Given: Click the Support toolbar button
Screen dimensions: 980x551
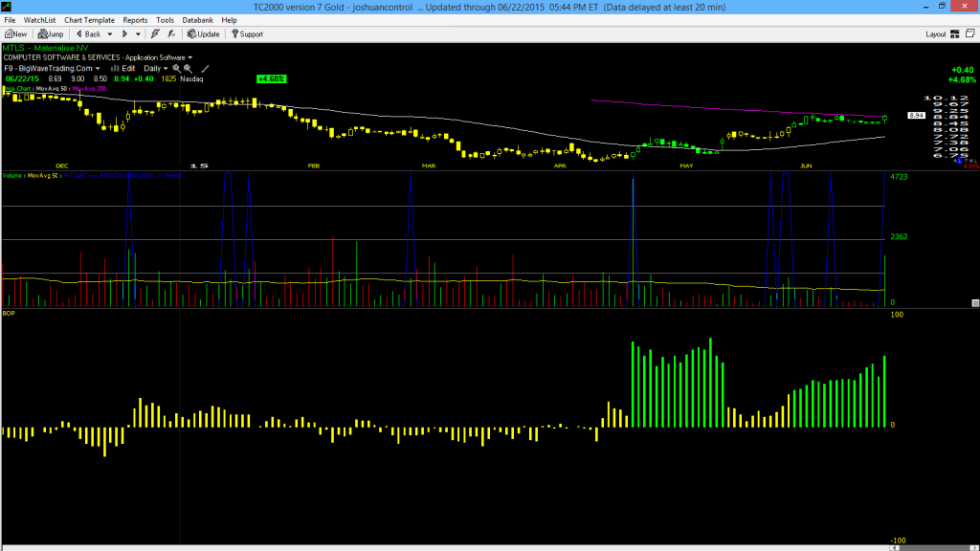Looking at the screenshot, I should (x=247, y=34).
